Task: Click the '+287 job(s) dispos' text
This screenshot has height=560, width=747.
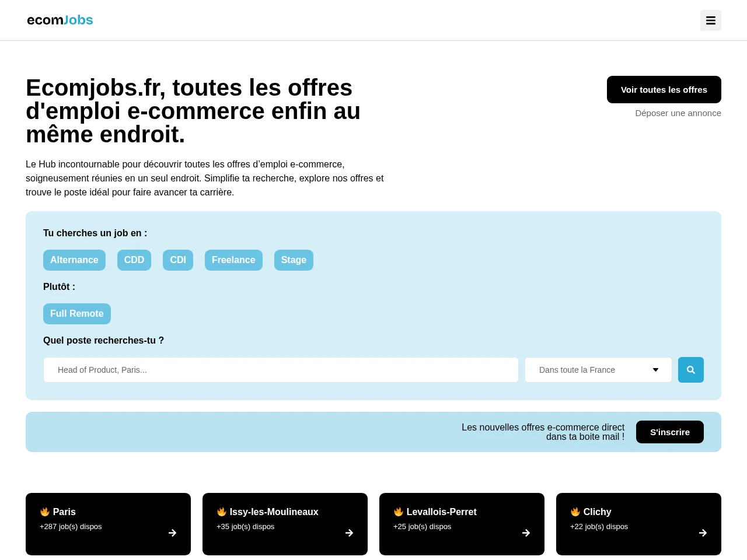Action: pyautogui.click(x=71, y=527)
